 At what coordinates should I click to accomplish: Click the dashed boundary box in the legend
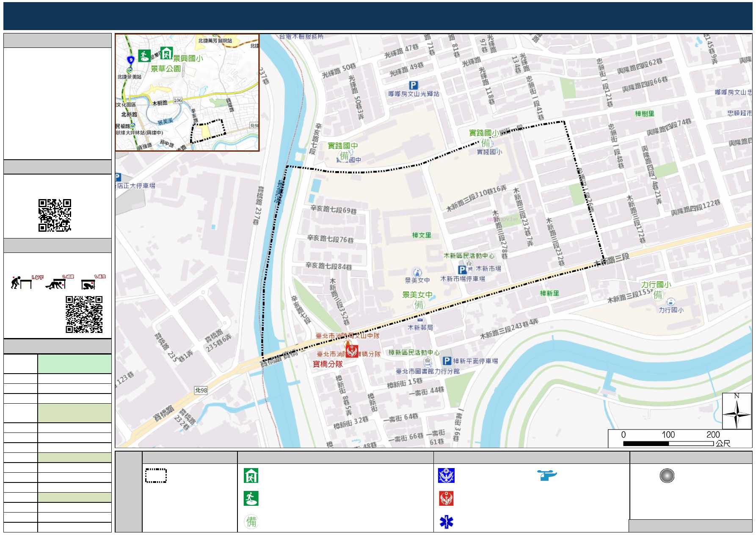[156, 476]
